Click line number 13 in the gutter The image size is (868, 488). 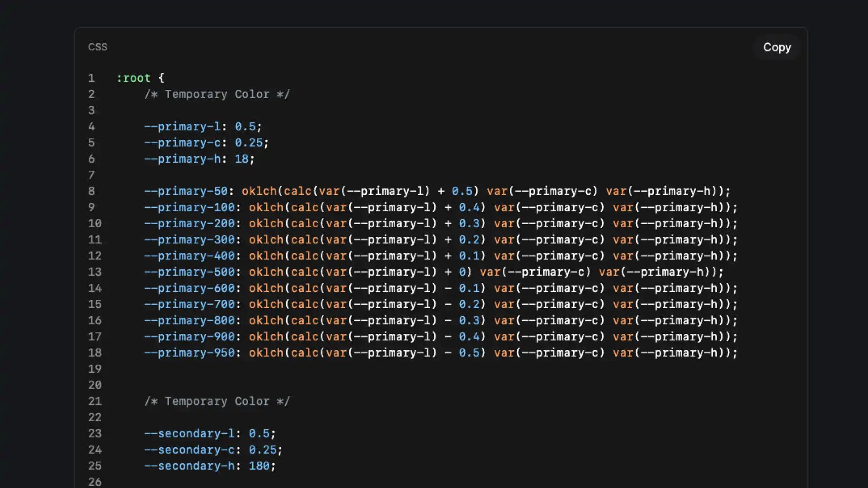click(x=95, y=272)
